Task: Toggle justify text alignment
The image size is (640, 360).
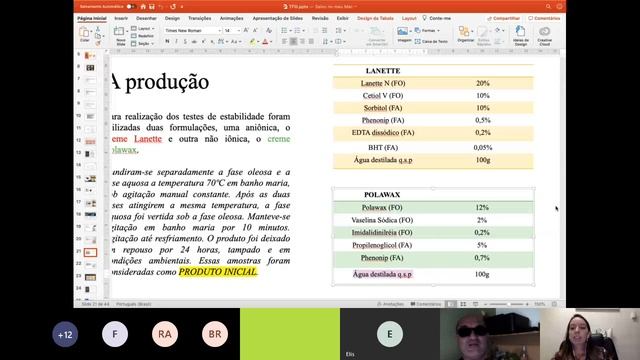Action: tap(311, 41)
